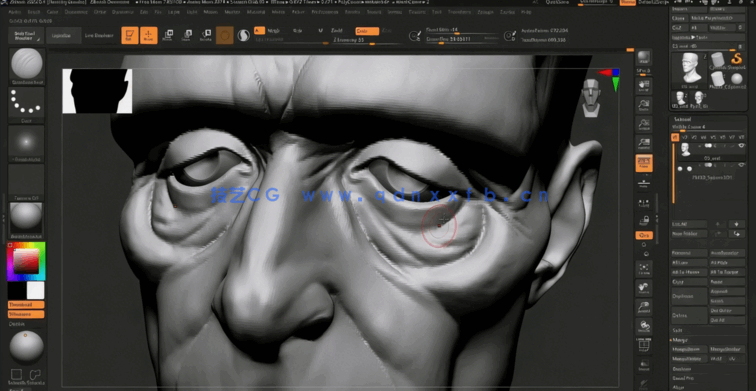Viewport: 756px width, 391px height.
Task: Open the Document menu
Action: [76, 12]
